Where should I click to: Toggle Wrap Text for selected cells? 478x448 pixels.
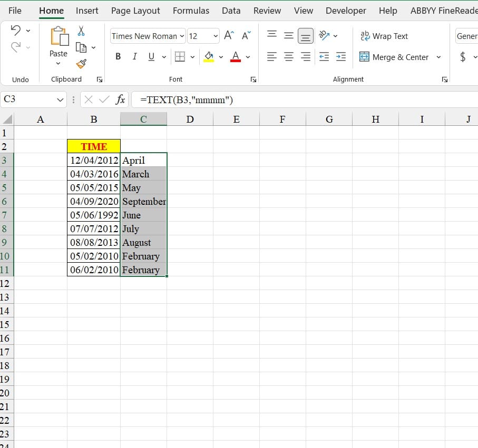(x=384, y=36)
